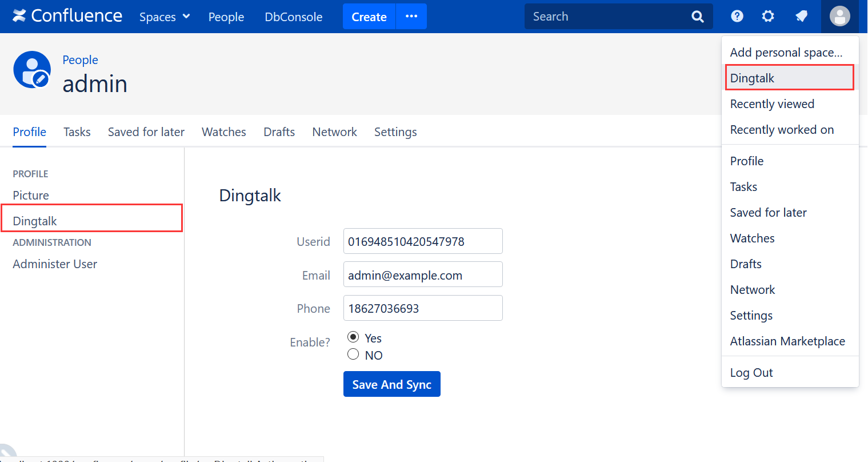Choose Atlassian Marketplace from user menu
The image size is (868, 462).
click(790, 341)
